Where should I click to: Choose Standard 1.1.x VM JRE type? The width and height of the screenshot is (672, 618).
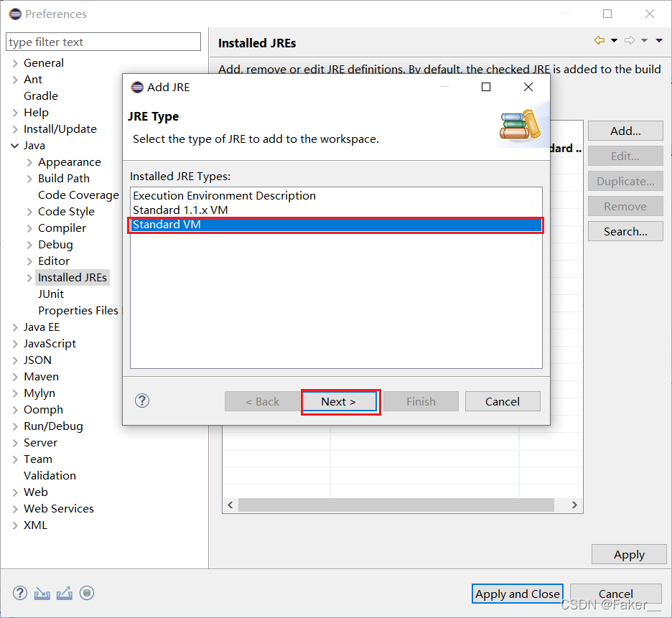(x=336, y=210)
